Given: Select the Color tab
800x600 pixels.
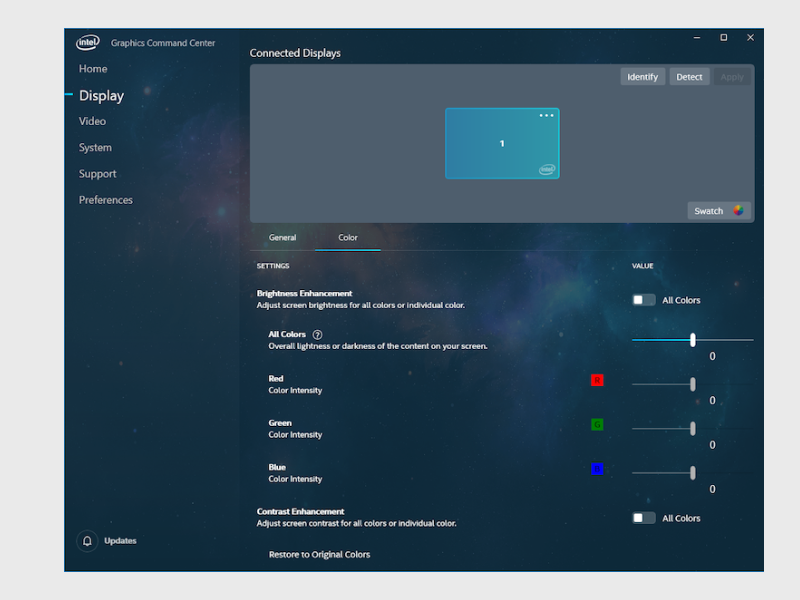Looking at the screenshot, I should pos(348,238).
